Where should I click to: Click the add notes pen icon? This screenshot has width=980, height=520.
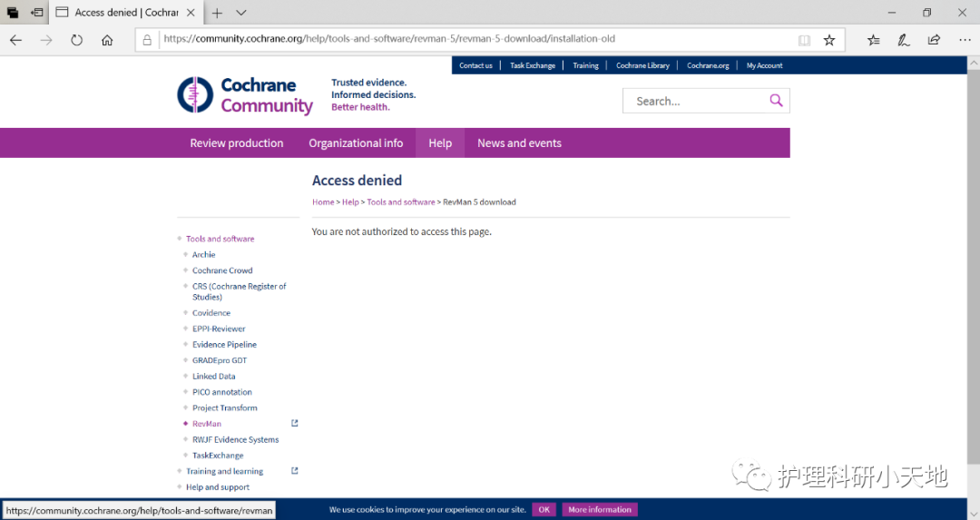[904, 40]
